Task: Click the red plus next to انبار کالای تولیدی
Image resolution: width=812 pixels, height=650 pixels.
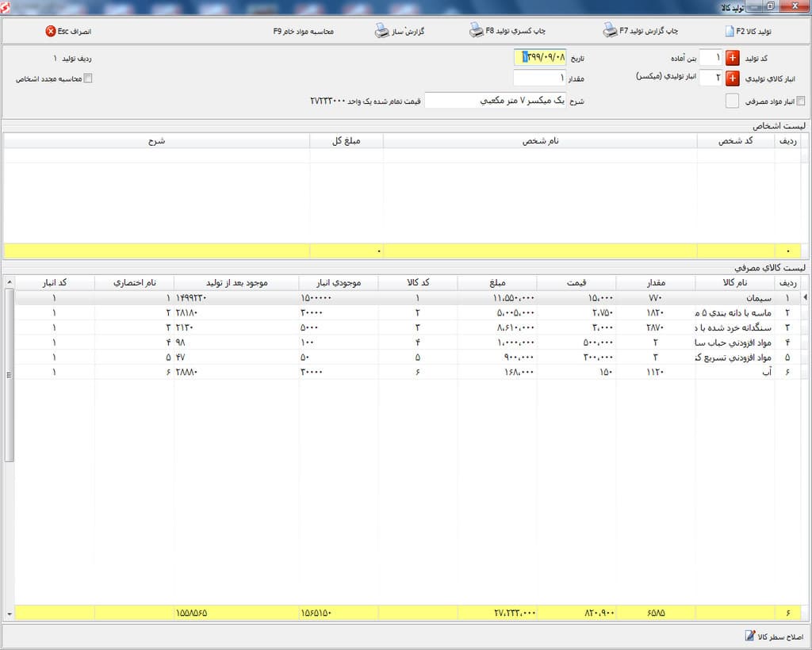Action: [732, 78]
